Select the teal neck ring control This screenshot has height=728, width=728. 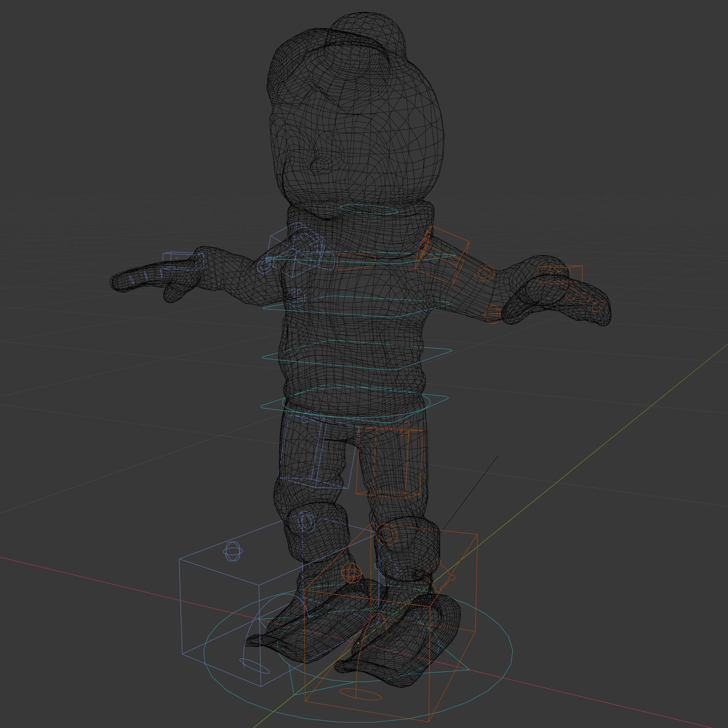(x=369, y=209)
